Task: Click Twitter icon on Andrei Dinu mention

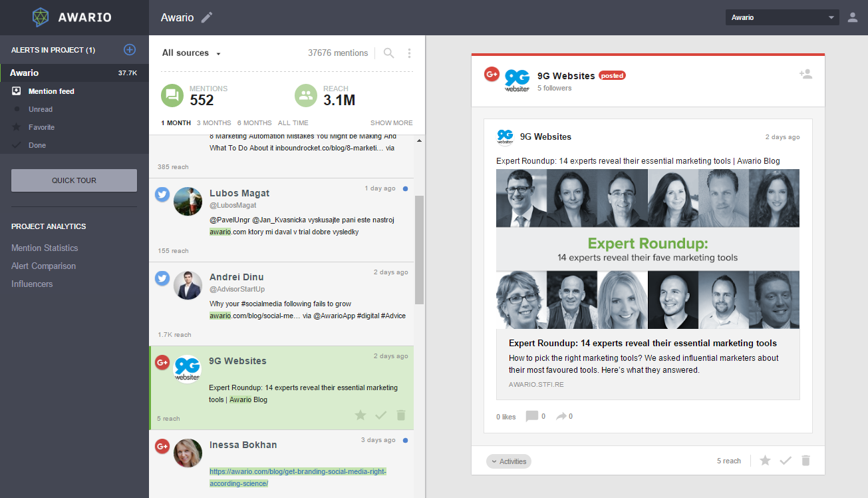Action: 162,278
